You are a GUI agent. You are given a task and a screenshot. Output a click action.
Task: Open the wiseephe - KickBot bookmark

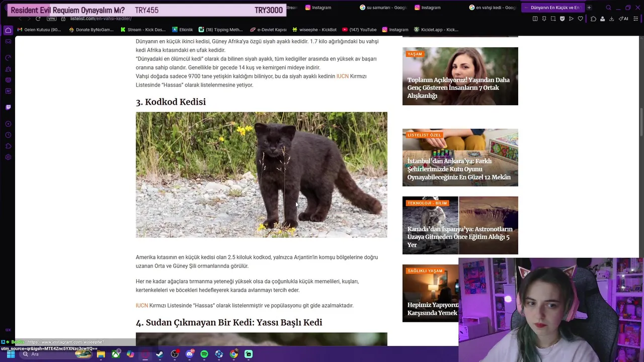click(314, 30)
